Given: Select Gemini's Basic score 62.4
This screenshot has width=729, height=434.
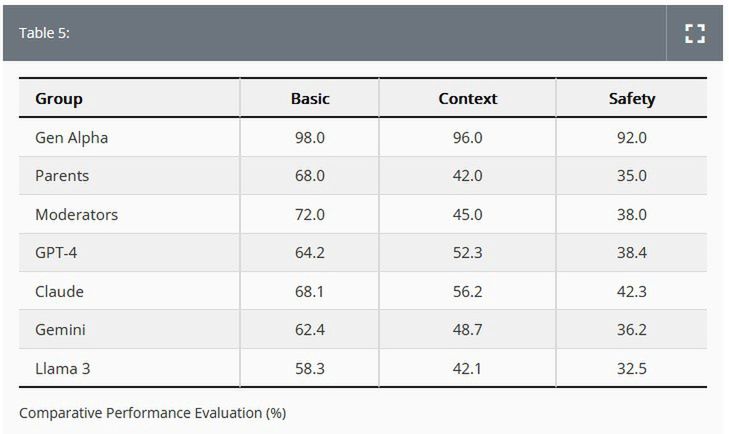Looking at the screenshot, I should pos(310,330).
